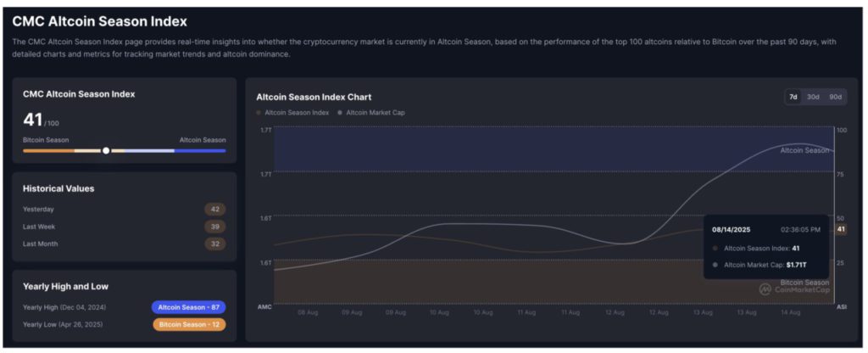Click the Yesterday value badge 42
868x353 pixels.
coord(214,209)
